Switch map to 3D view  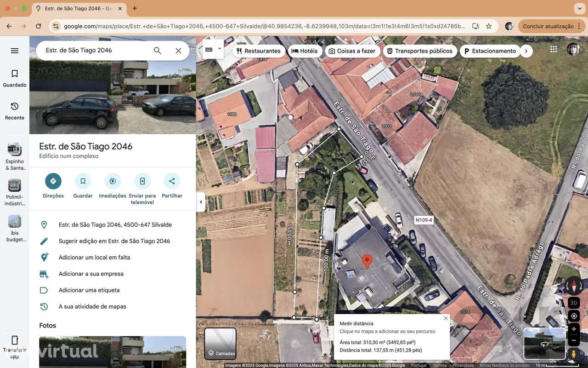point(573,303)
